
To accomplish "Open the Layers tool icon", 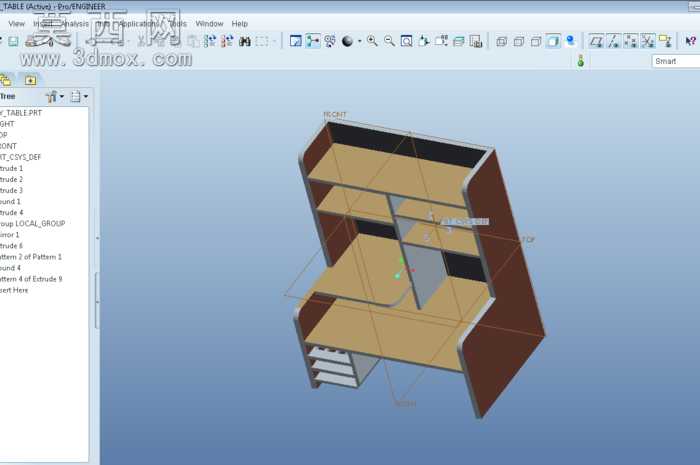I will point(458,41).
